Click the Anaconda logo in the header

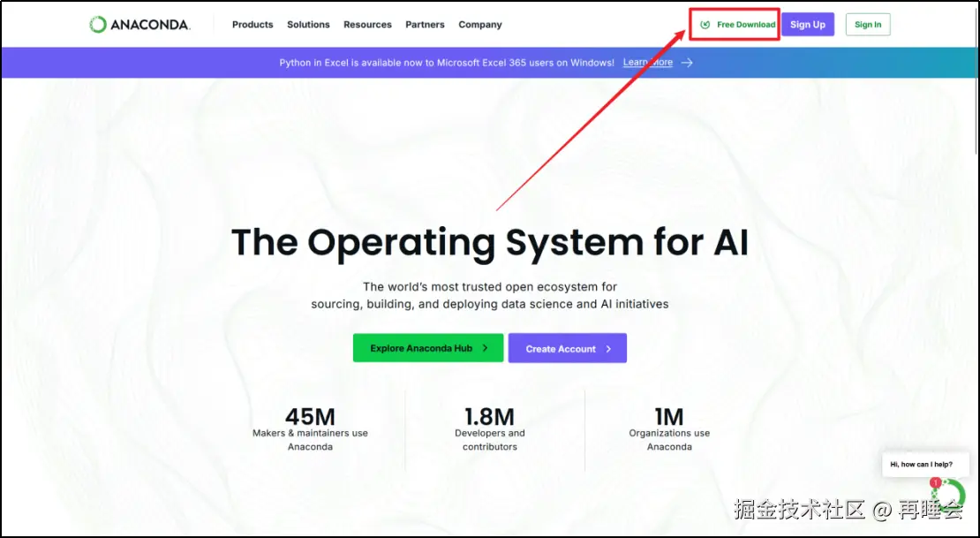tap(139, 25)
